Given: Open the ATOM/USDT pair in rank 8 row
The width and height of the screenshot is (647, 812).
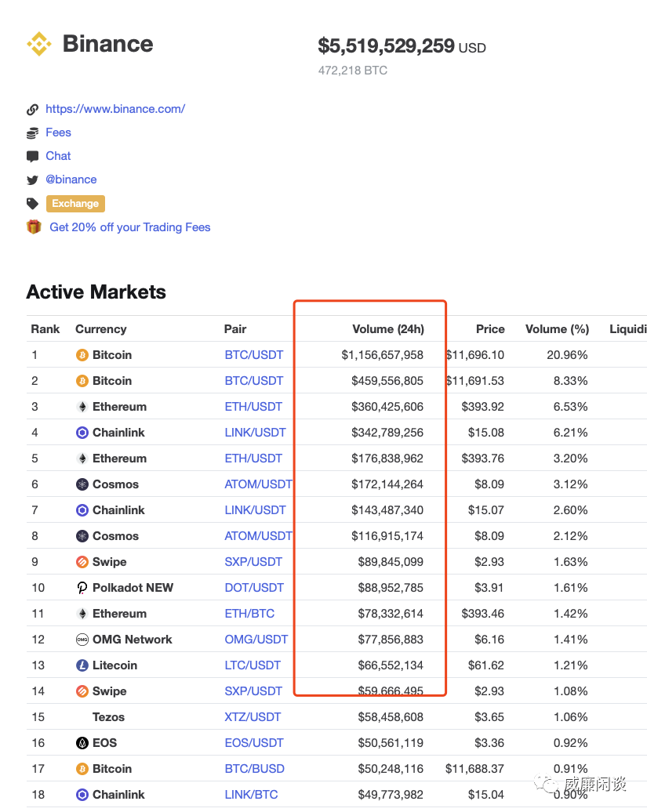Looking at the screenshot, I should [x=259, y=536].
